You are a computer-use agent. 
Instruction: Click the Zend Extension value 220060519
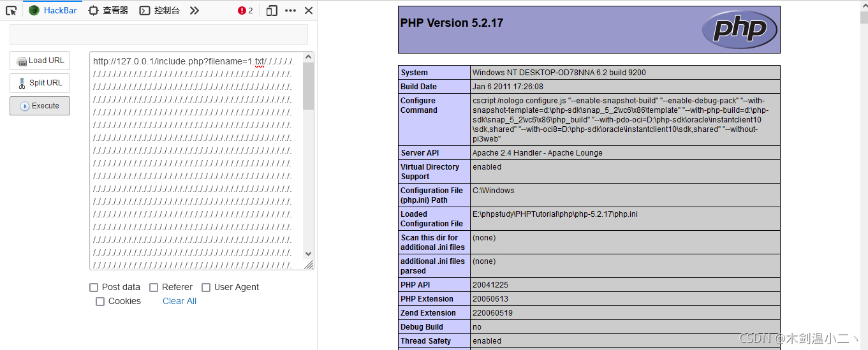pos(492,313)
